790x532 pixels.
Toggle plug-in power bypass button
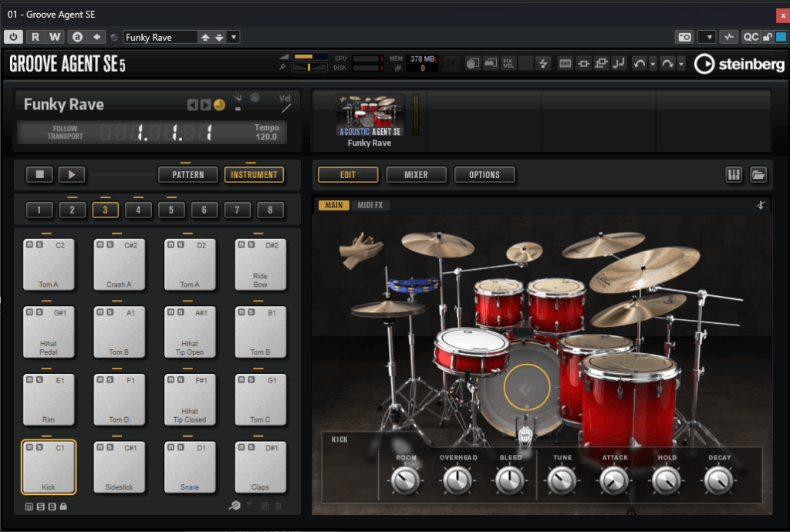point(14,37)
